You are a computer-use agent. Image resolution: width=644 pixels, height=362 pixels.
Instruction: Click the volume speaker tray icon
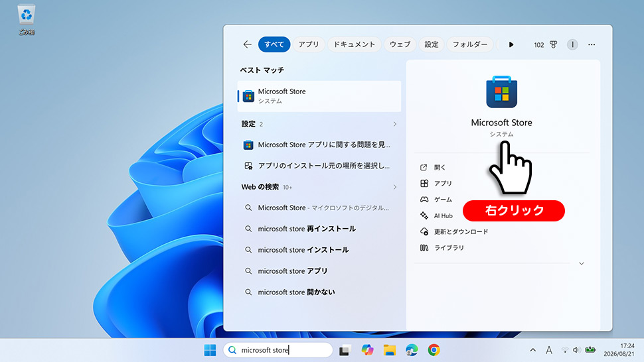[x=576, y=350]
